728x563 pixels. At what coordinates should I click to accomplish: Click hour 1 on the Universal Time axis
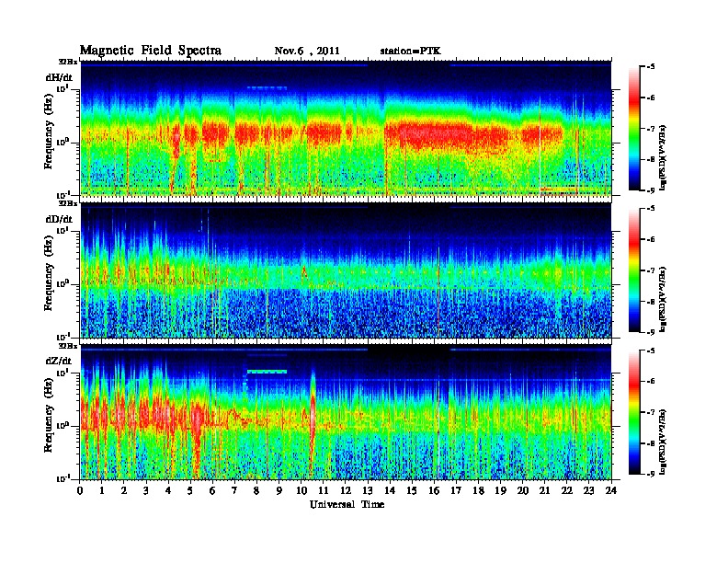click(102, 491)
